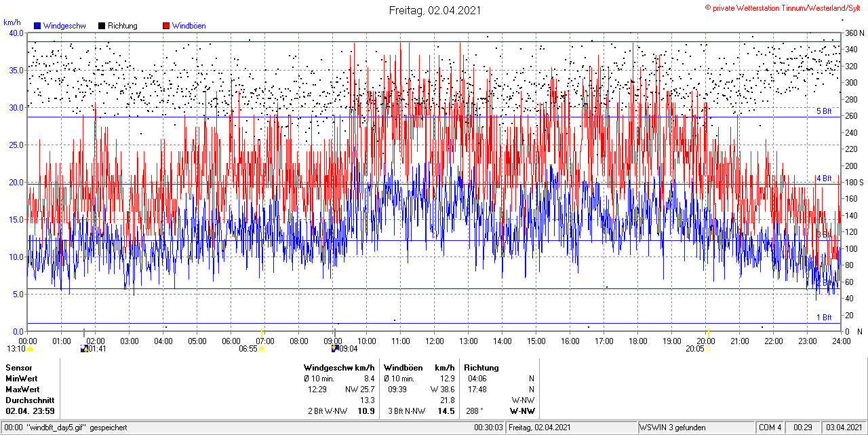Click the "Windgeschw" legend label

point(64,26)
